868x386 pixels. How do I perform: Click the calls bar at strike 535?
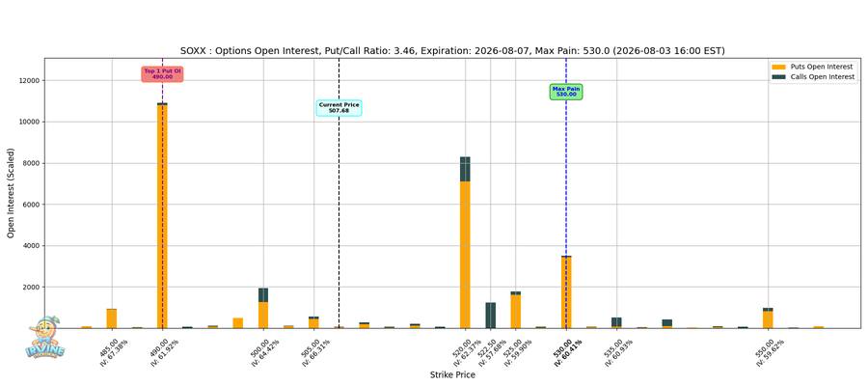click(616, 322)
